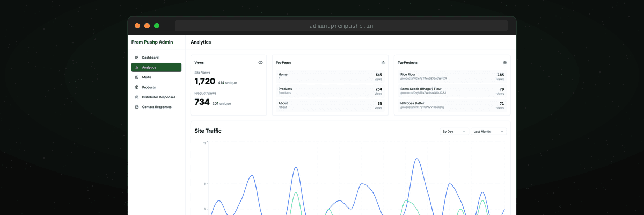Screen dimensions: 644x215
Task: Click the Analytics bar chart icon
Action: [137, 68]
